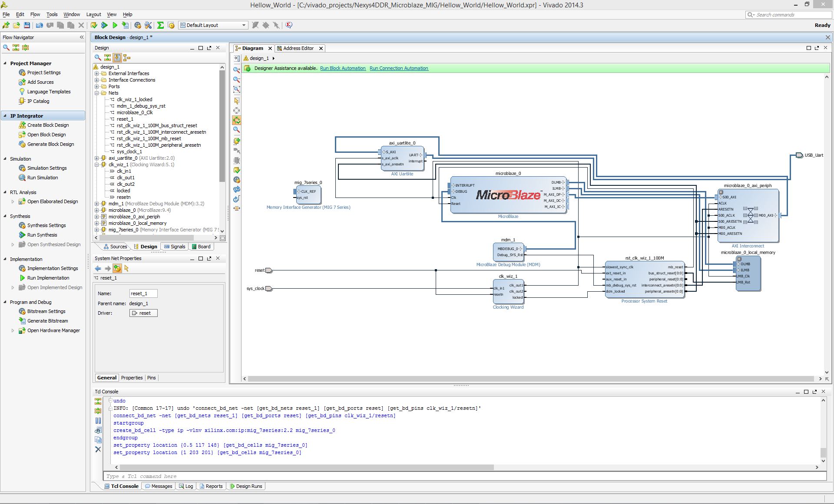Click Previous object arrow in Net Properties
This screenshot has width=834, height=504.
click(98, 268)
